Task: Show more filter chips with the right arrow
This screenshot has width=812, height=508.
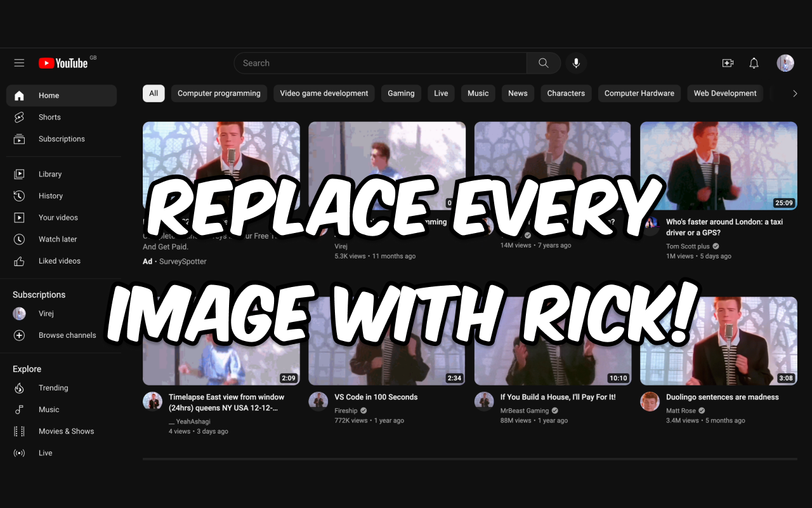Action: pos(795,93)
